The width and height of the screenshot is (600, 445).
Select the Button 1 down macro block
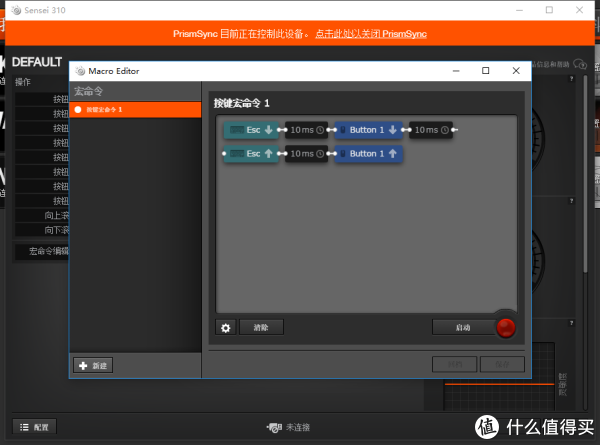368,130
